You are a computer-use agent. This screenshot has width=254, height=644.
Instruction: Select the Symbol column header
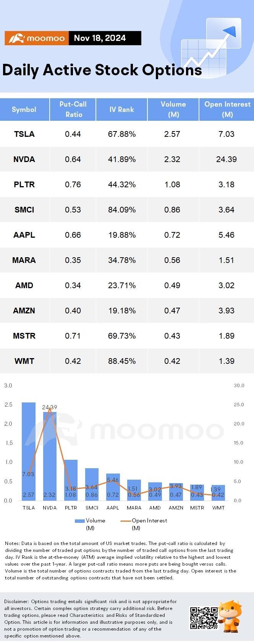point(24,109)
